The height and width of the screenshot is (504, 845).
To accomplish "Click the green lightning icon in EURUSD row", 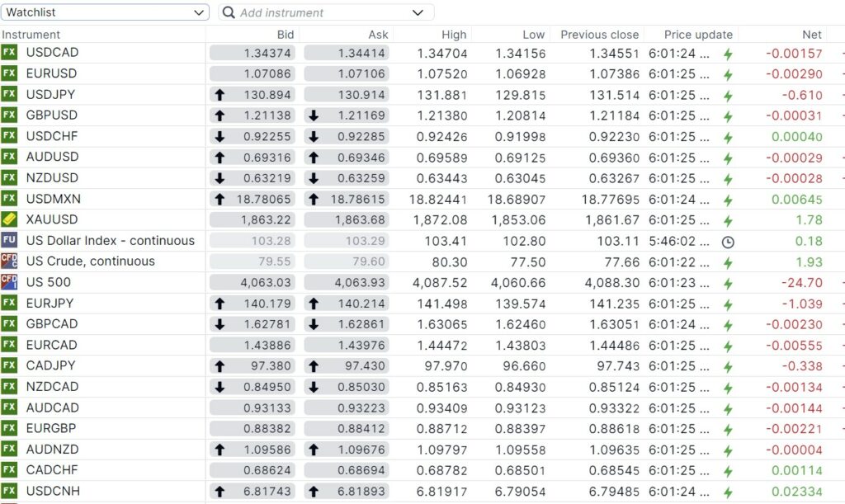I will 728,74.
